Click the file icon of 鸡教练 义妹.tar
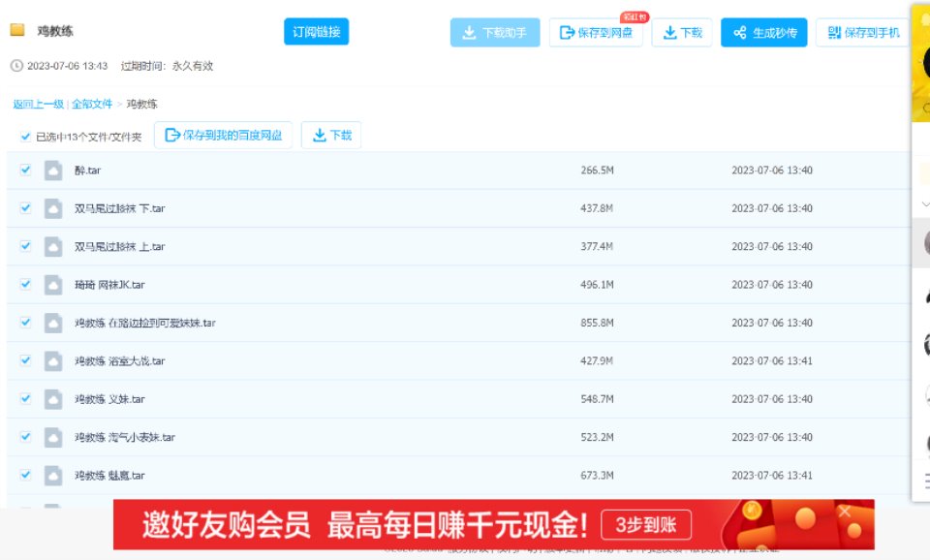The width and height of the screenshot is (930, 560). [x=53, y=398]
